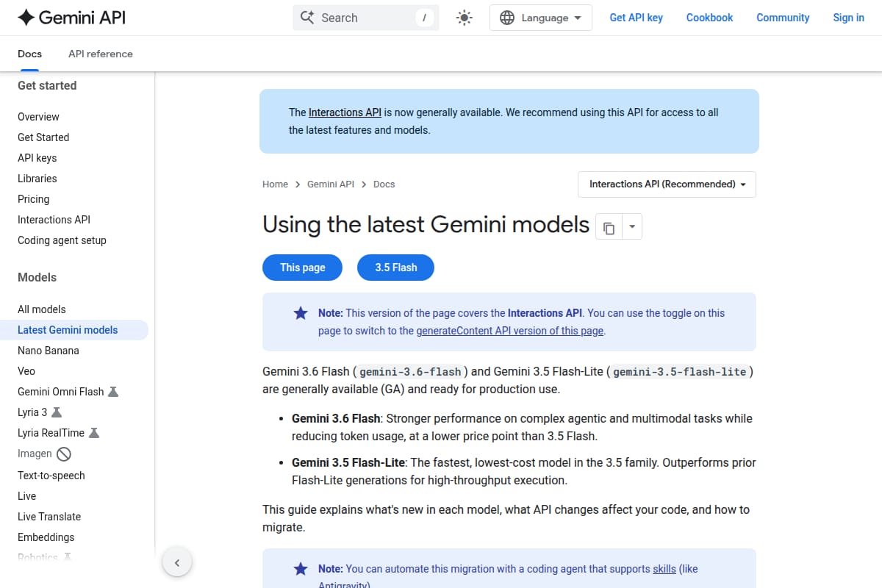This screenshot has height=588, width=882.
Task: Go to Gemini API breadcrumb
Action: coord(331,184)
